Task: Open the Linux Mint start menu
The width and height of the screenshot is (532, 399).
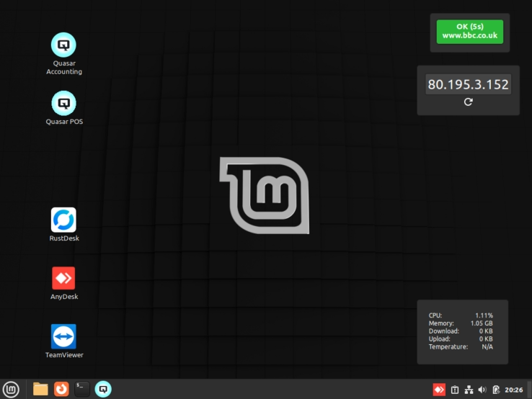Action: (11, 389)
